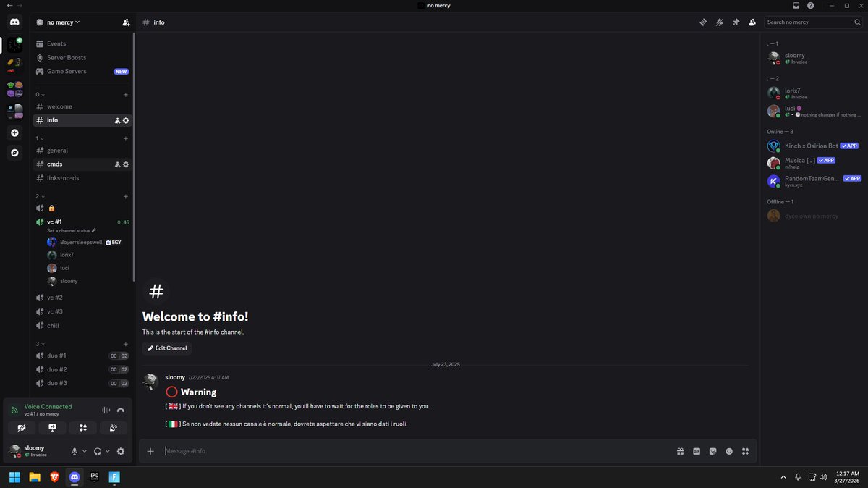The height and width of the screenshot is (488, 868).
Task: Open Discord direct messages home icon
Action: click(14, 22)
